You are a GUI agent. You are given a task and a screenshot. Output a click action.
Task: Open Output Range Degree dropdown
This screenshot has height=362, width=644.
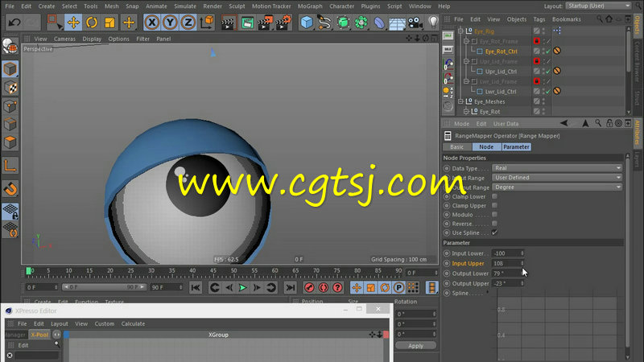coord(557,187)
